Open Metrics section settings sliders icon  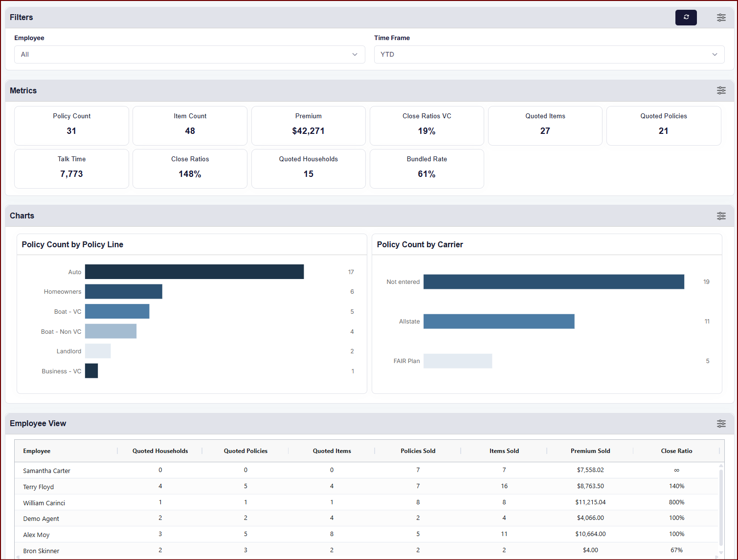click(721, 90)
